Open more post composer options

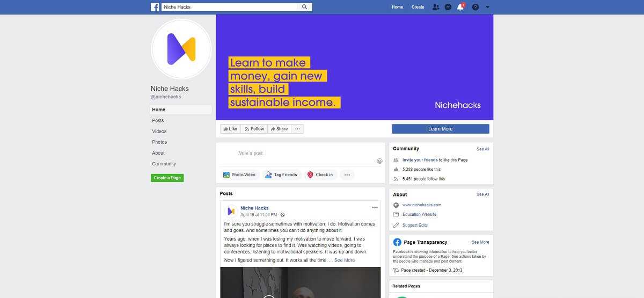[x=347, y=175]
